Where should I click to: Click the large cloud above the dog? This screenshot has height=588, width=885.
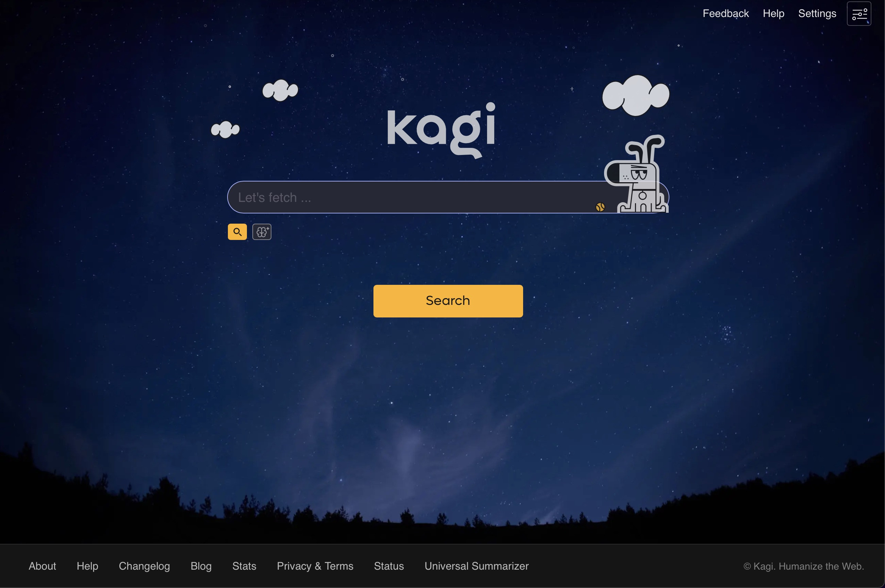[x=635, y=95]
